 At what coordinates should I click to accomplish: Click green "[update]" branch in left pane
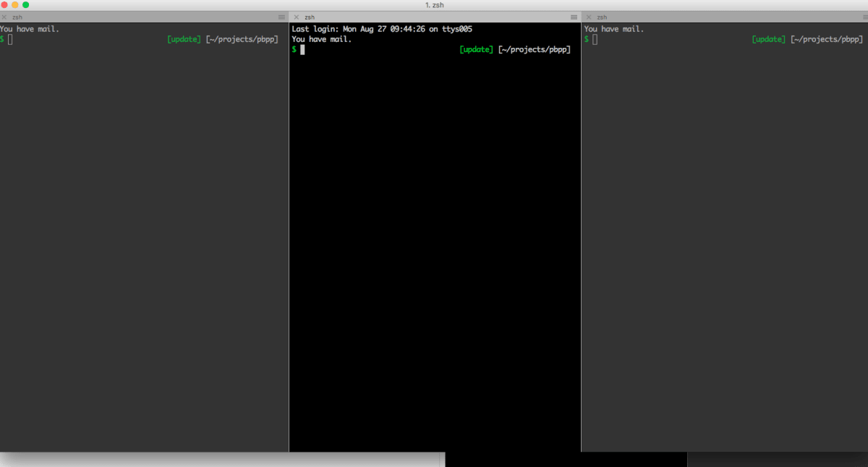click(184, 39)
